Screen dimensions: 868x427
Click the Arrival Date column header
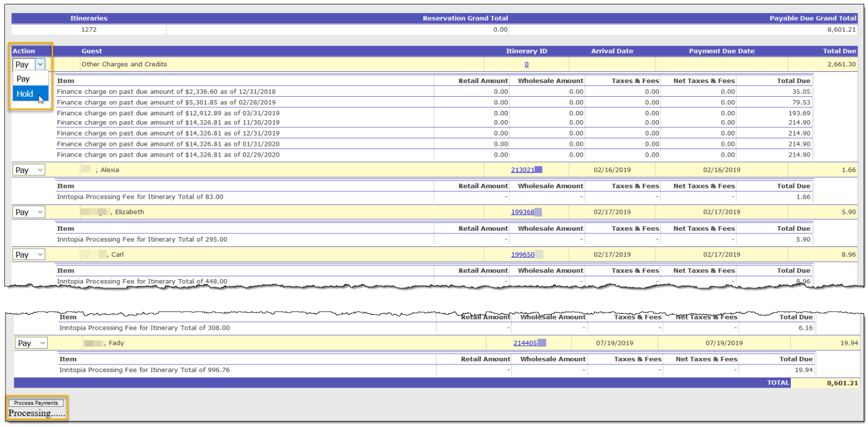(x=612, y=51)
